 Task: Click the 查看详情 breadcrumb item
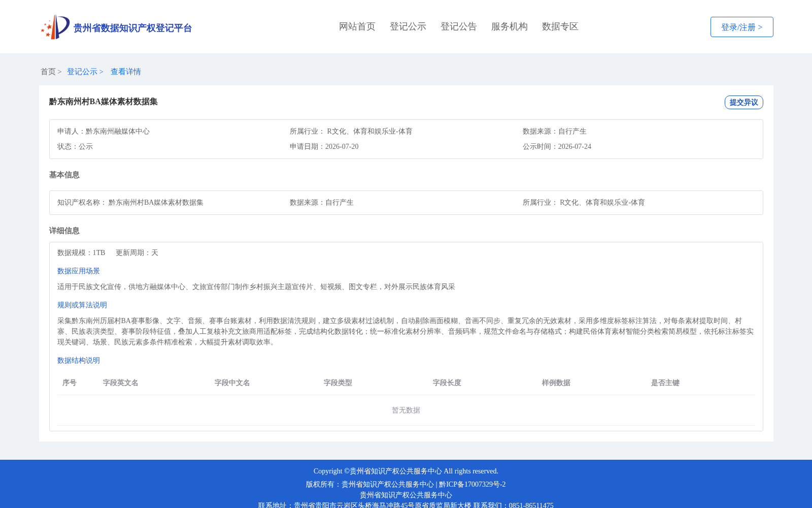coord(126,72)
